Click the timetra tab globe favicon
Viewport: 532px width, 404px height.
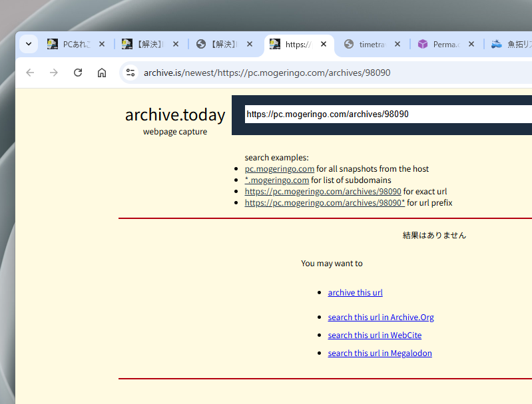pos(349,44)
